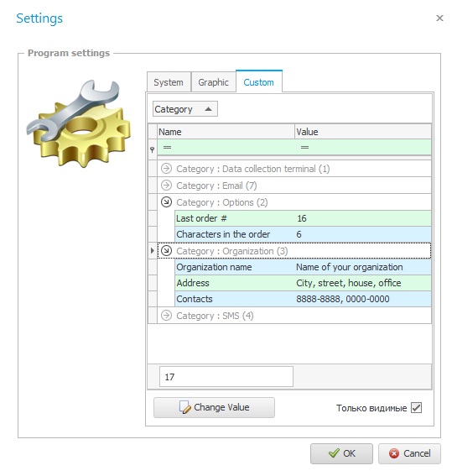Viewport: 452px width, 476px height.
Task: Click the Value column header
Action: (x=363, y=132)
